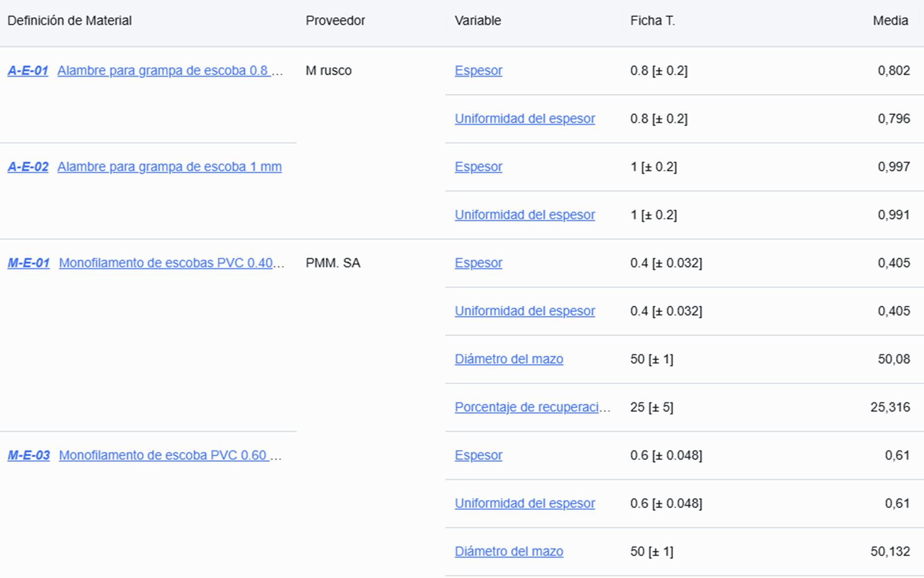The image size is (924, 578).
Task: Open Monofilamento de escoba PVC 0.60 link
Action: click(170, 455)
